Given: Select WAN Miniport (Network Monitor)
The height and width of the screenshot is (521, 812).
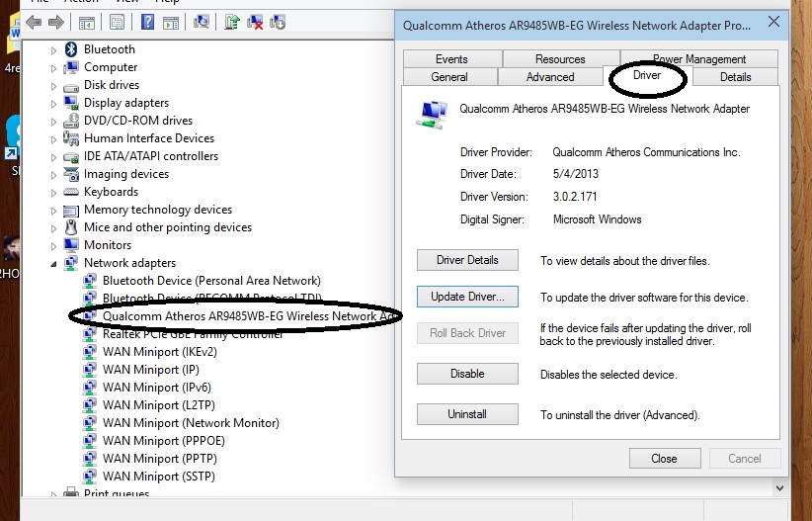Looking at the screenshot, I should [x=191, y=423].
